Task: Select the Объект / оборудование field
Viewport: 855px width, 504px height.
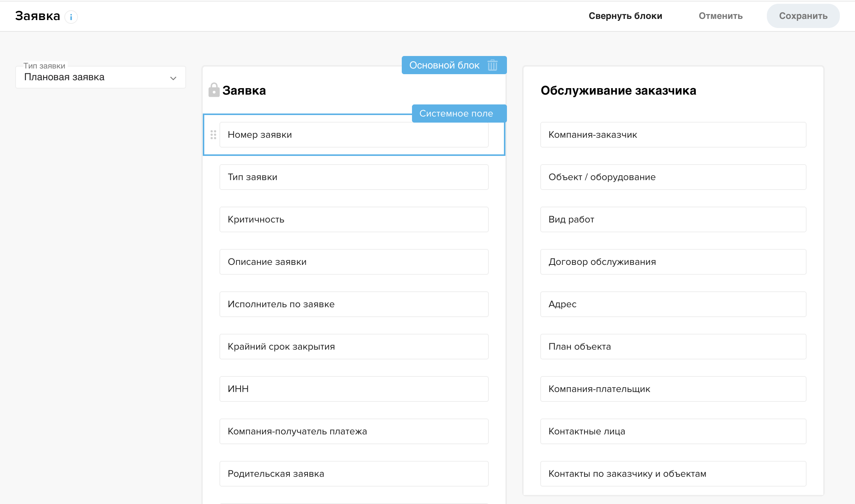Action: tap(673, 177)
